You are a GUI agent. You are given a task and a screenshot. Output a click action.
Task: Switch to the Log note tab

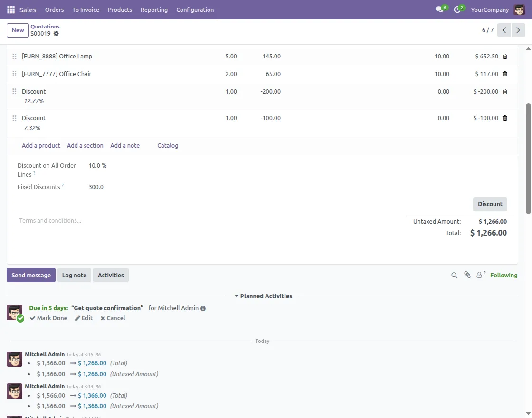point(74,275)
